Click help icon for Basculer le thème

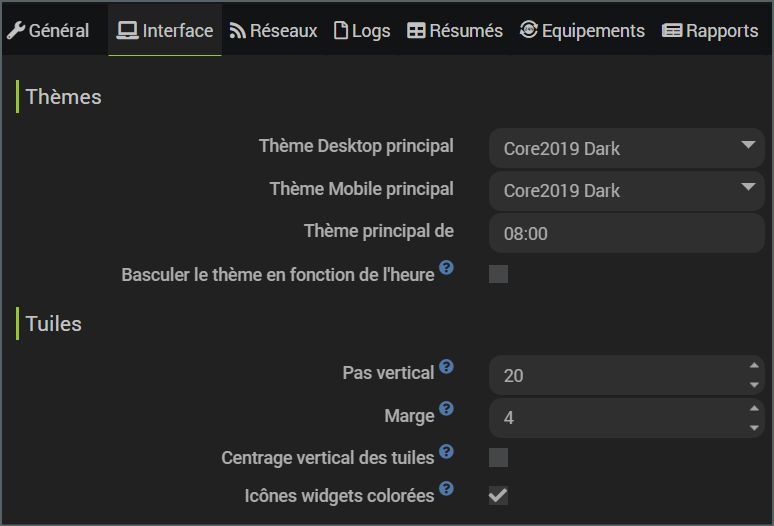[x=446, y=268]
